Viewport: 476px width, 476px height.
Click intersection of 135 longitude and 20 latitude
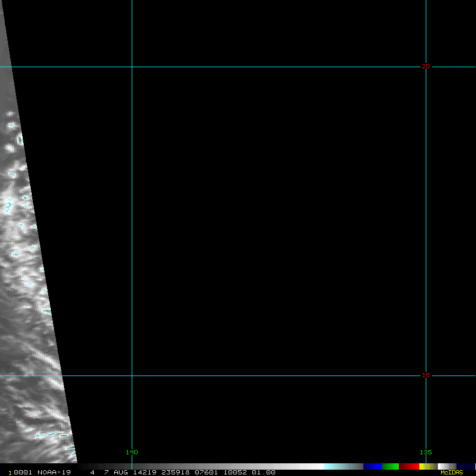point(426,67)
